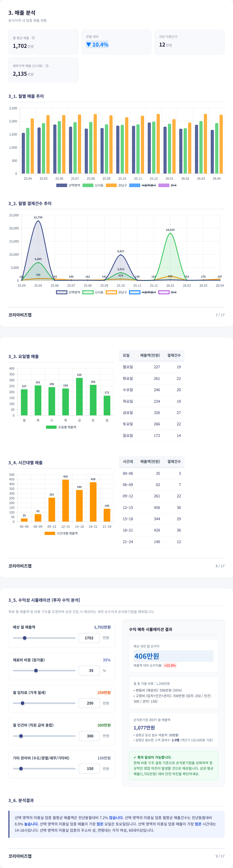The width and height of the screenshot is (233, 868).
Task: Click 18~21 row in the hourly table
Action: (152, 530)
